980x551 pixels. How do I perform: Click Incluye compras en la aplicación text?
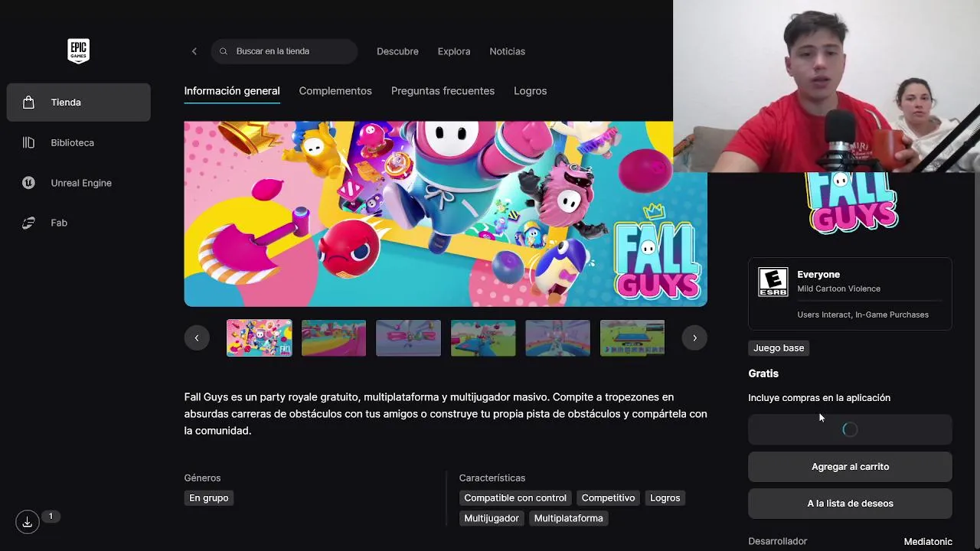(x=819, y=398)
